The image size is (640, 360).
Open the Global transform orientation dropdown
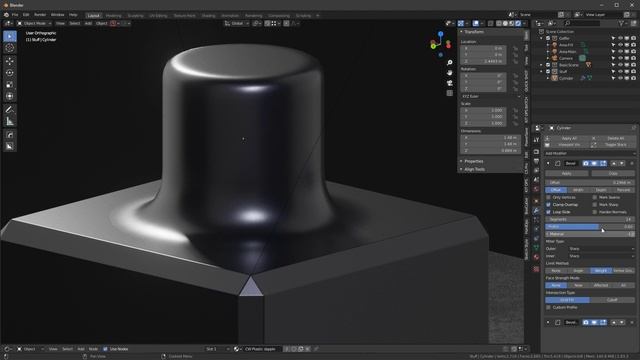237,24
